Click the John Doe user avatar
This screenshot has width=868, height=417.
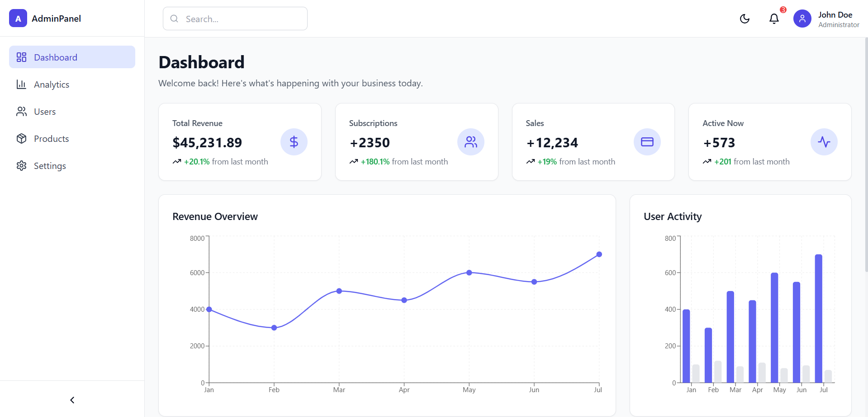802,19
